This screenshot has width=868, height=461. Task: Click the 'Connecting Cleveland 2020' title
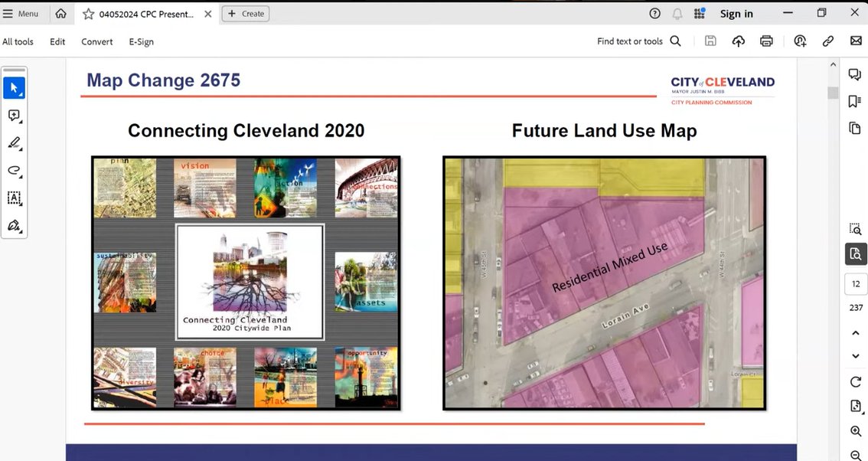(x=246, y=131)
